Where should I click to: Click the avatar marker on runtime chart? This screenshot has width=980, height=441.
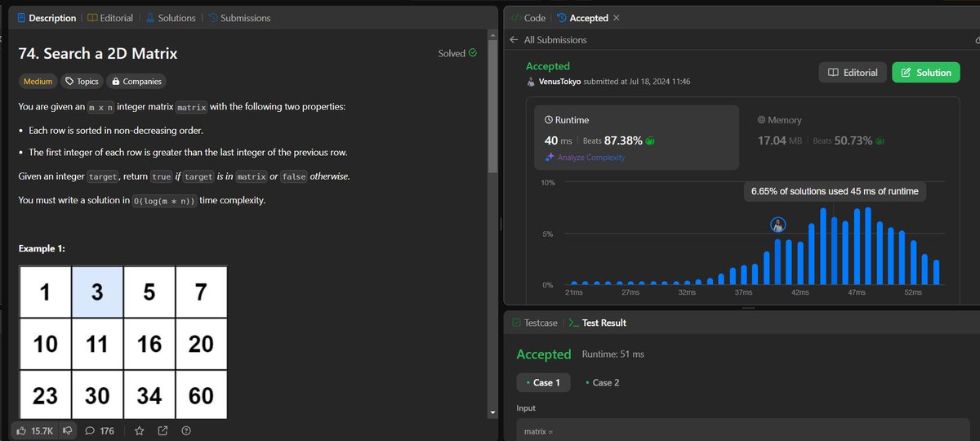tap(778, 225)
